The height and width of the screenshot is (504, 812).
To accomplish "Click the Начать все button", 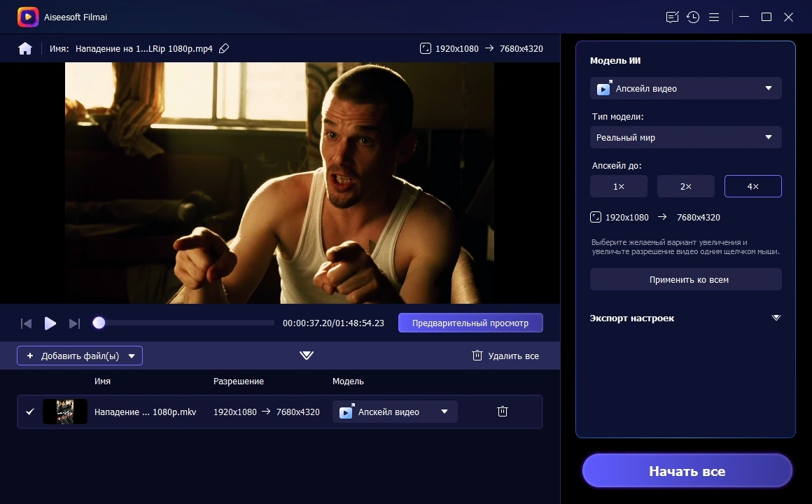I will coord(687,471).
